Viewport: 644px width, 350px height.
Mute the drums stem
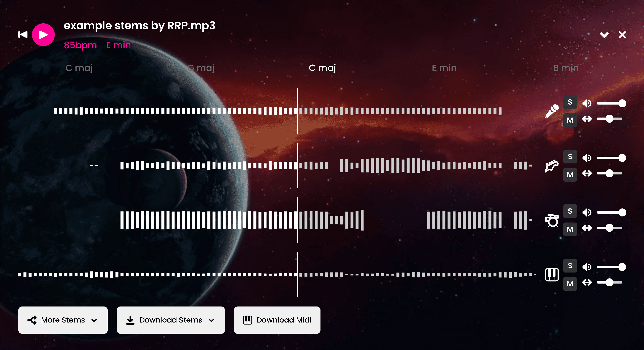[570, 229]
